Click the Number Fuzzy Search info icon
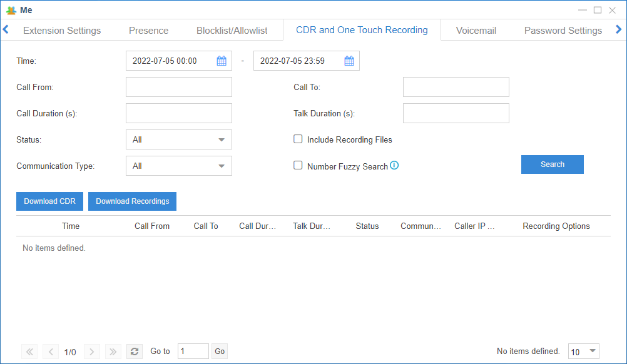Viewport: 627px width, 364px height. coord(394,166)
